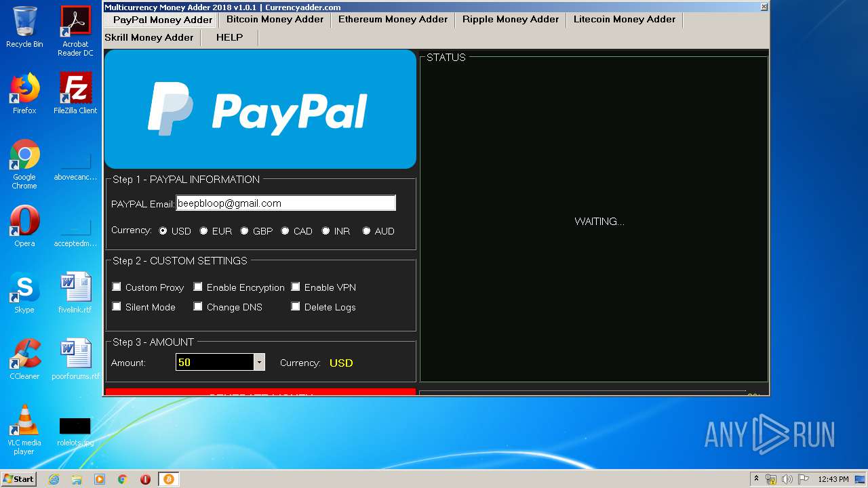Click the taskbar clock showing 12:43 PM

coord(833,479)
